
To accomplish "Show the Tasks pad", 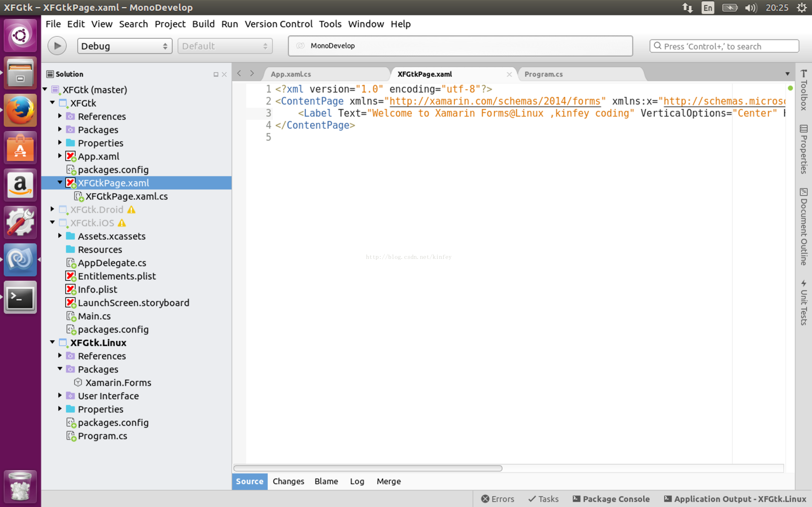I will point(543,499).
